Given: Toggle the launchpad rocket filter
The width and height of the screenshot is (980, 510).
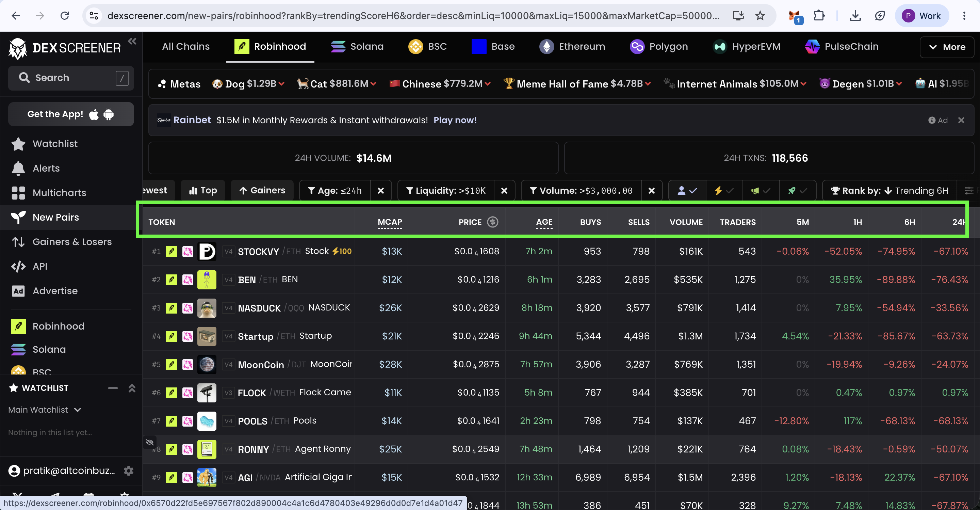Looking at the screenshot, I should point(797,191).
